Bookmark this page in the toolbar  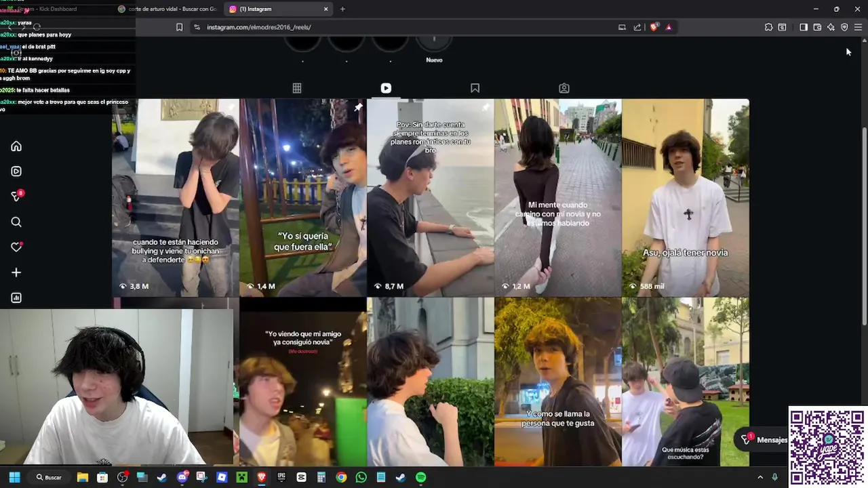179,27
